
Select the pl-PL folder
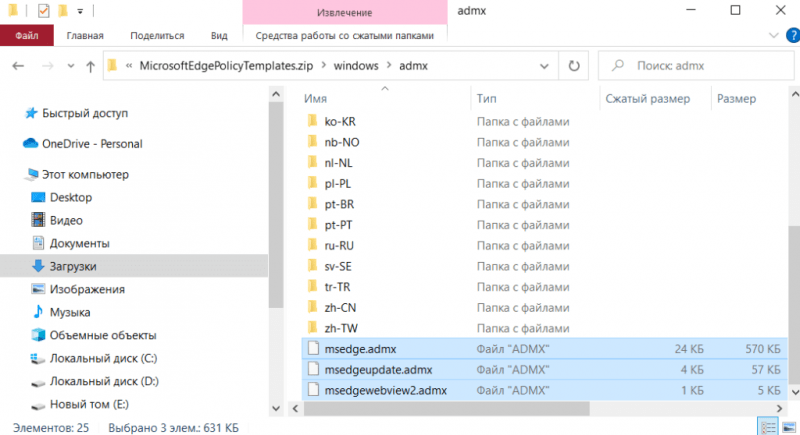pos(337,184)
